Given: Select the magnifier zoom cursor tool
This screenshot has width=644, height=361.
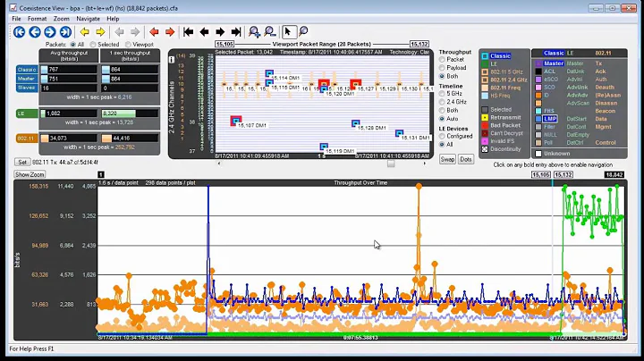Looking at the screenshot, I should coord(303,31).
